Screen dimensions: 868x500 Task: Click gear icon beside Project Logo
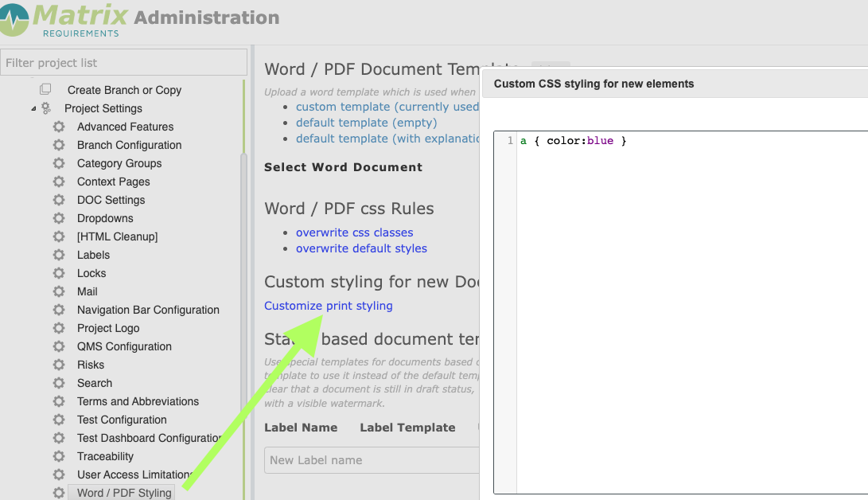coord(59,327)
